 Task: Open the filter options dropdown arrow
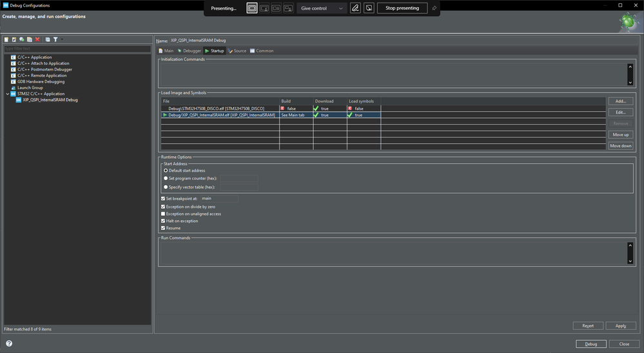coord(62,40)
